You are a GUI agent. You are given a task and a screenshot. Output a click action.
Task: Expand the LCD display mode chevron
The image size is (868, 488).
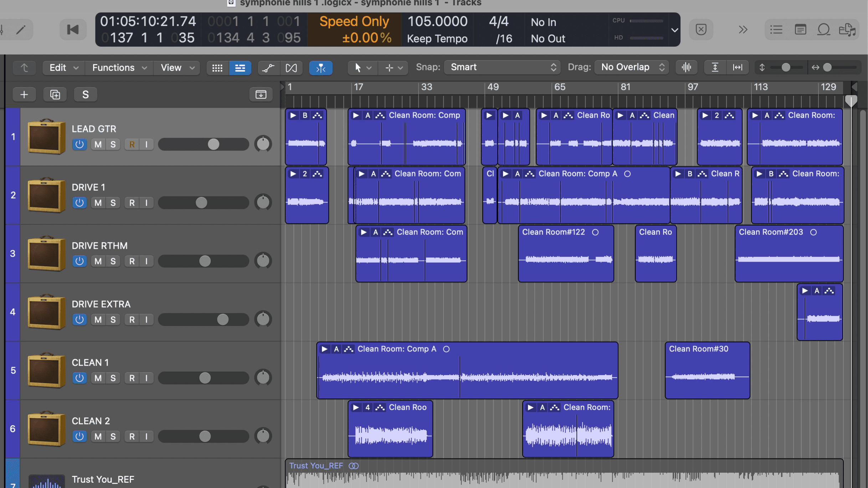coord(674,30)
